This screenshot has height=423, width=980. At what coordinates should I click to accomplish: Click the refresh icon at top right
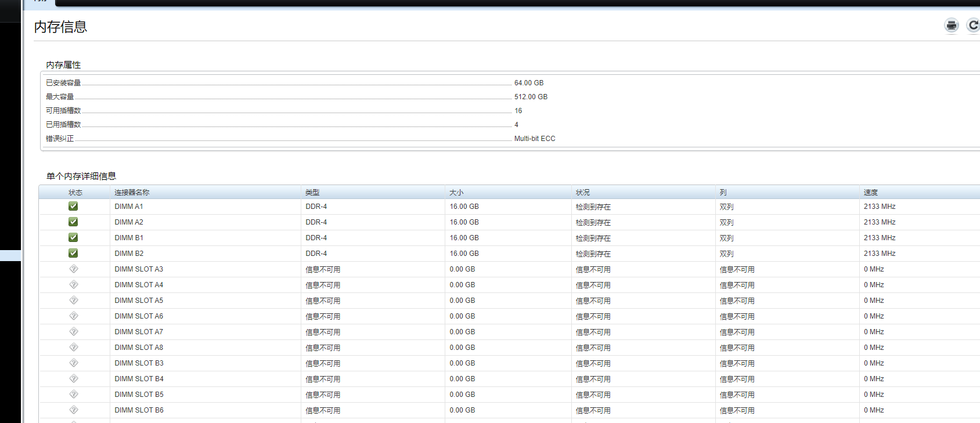click(973, 26)
